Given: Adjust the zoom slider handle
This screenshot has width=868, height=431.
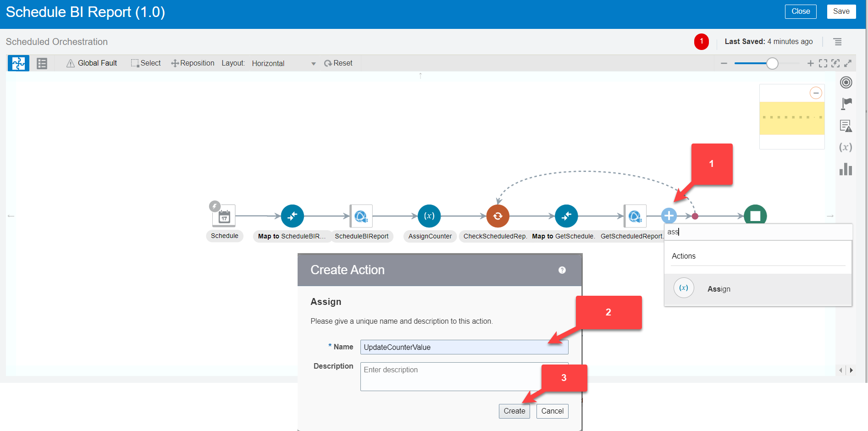Looking at the screenshot, I should point(772,63).
